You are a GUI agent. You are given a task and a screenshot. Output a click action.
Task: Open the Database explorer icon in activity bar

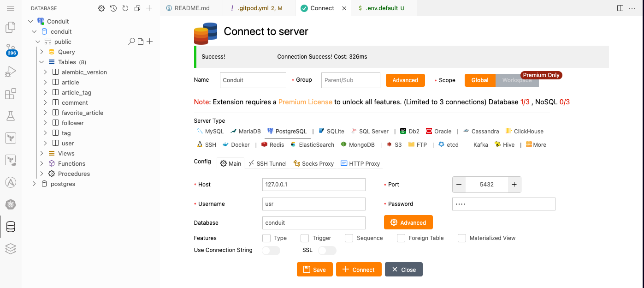click(x=11, y=227)
